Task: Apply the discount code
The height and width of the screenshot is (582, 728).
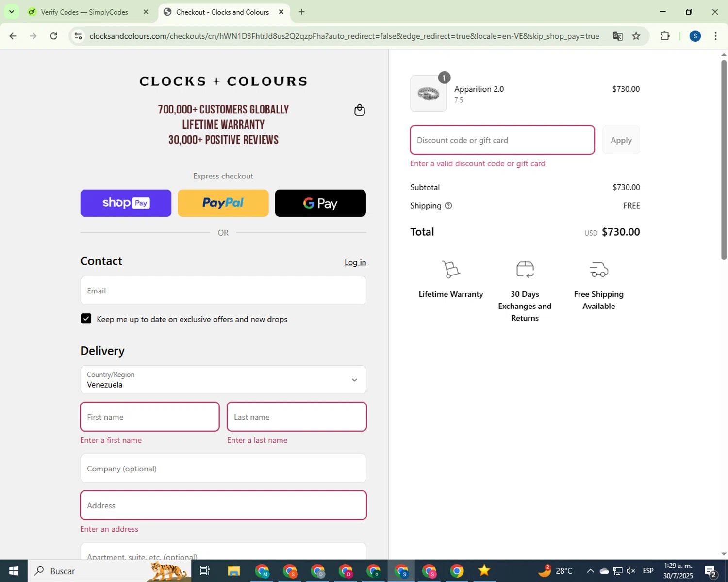Action: (x=621, y=140)
